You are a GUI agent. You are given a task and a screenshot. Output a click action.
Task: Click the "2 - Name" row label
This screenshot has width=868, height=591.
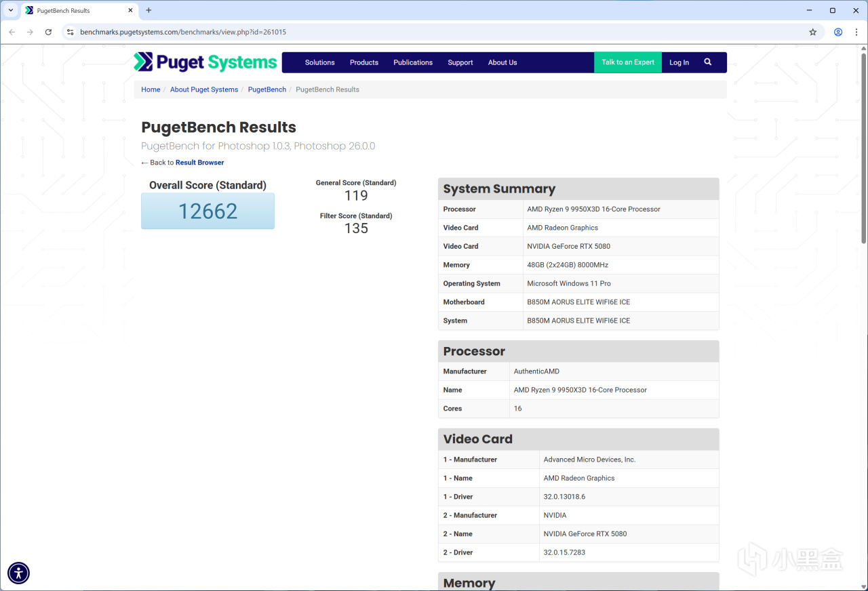click(x=458, y=534)
